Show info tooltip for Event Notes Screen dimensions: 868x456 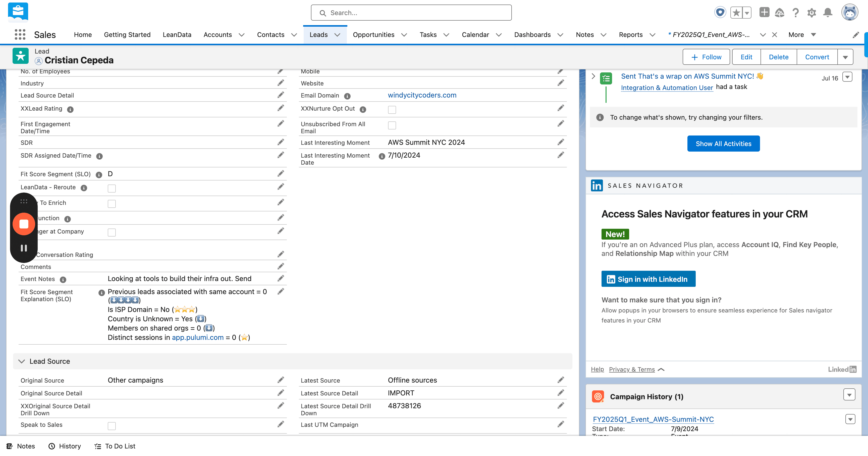(x=63, y=280)
